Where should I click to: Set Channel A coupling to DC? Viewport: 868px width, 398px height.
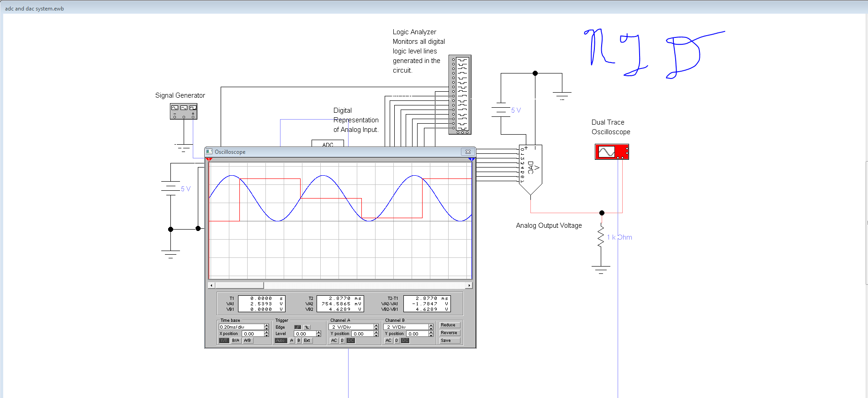[x=350, y=340]
